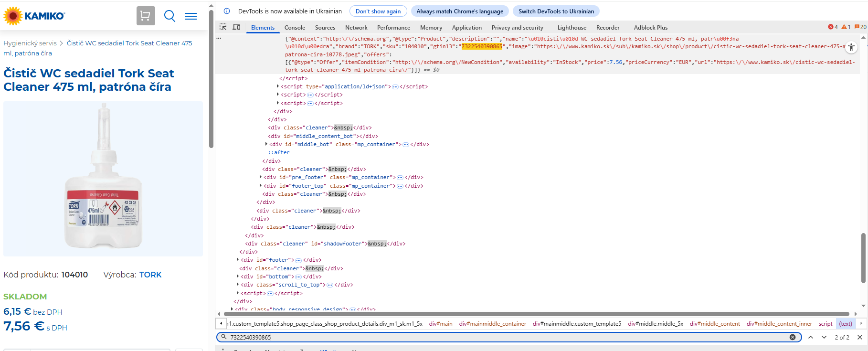The height and width of the screenshot is (351, 868).
Task: Activate the inspect element picker icon
Action: [223, 27]
